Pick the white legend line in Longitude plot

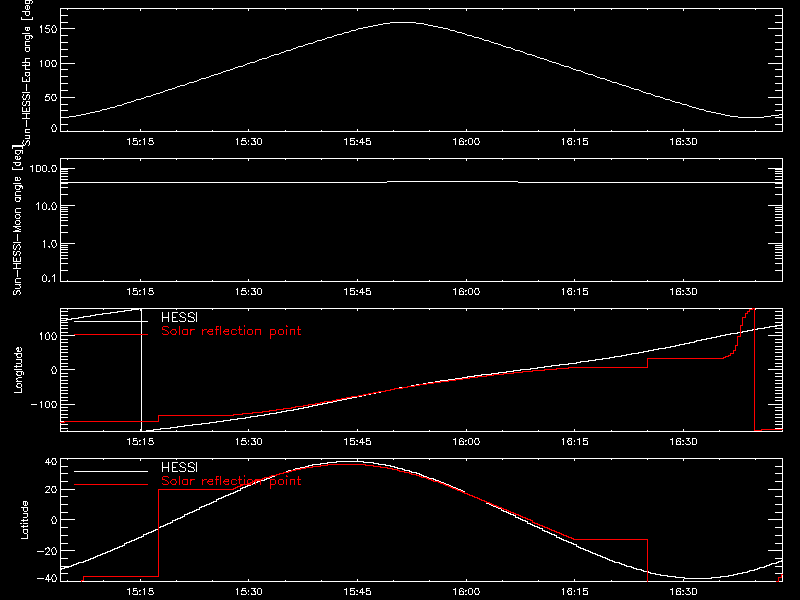pyautogui.click(x=111, y=321)
